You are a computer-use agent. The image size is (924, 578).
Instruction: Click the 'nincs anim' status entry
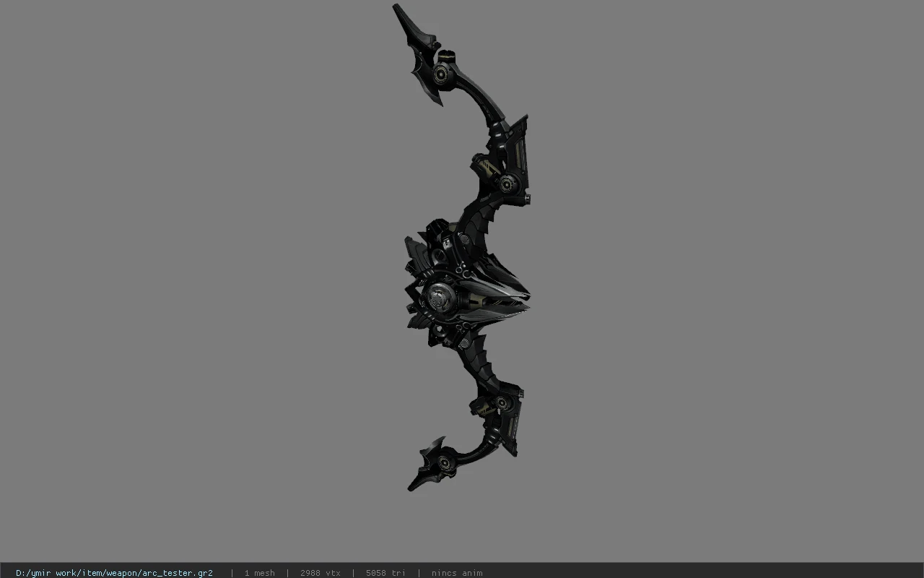tap(457, 573)
